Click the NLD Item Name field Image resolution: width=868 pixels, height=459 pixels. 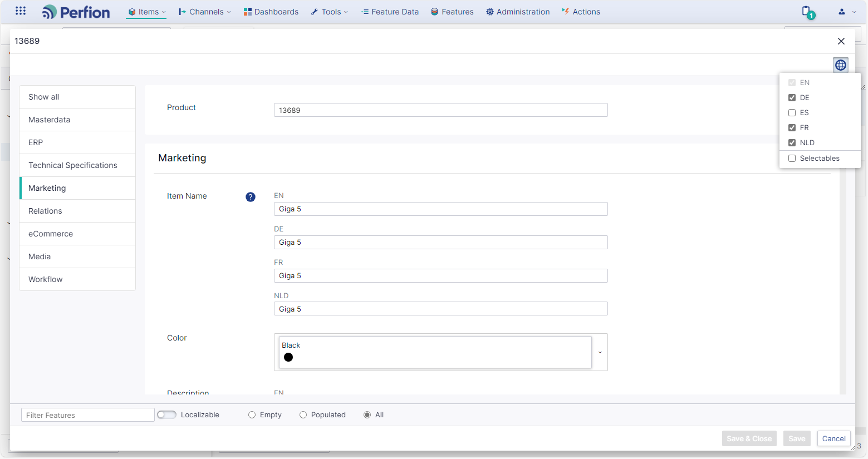(x=440, y=309)
